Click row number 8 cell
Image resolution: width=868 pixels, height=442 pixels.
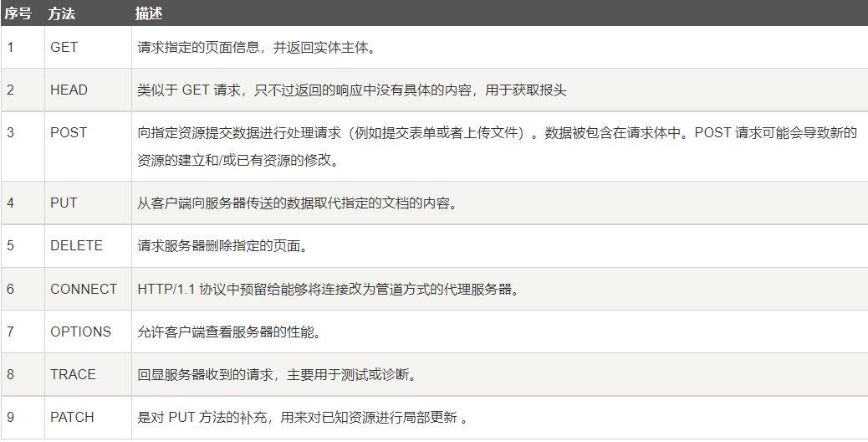pyautogui.click(x=23, y=374)
